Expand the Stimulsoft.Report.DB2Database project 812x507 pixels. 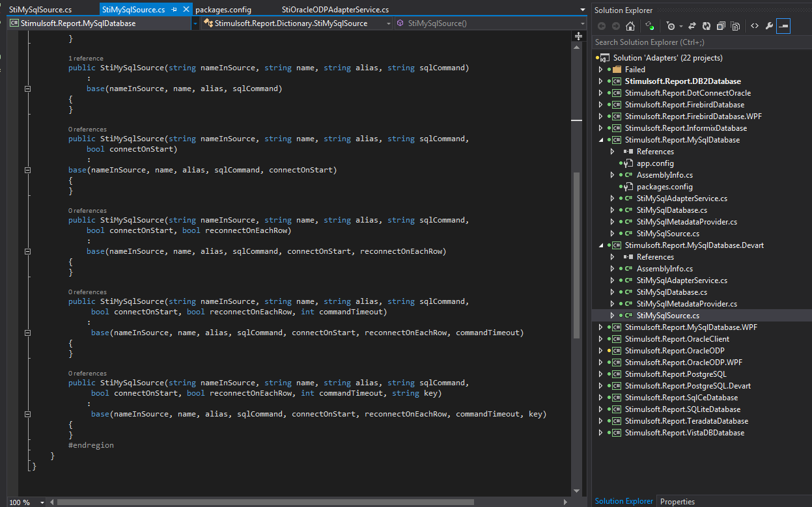(x=600, y=81)
